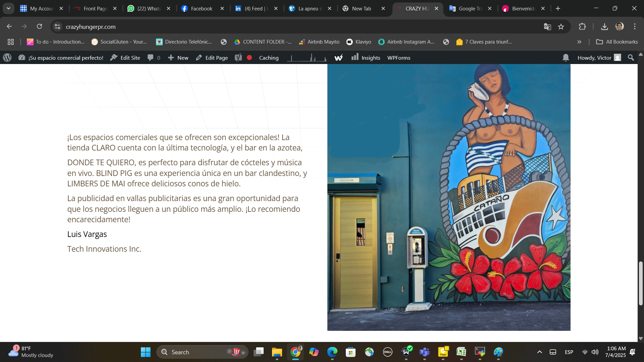Open Directorio Telefónico bookmark

[184, 42]
